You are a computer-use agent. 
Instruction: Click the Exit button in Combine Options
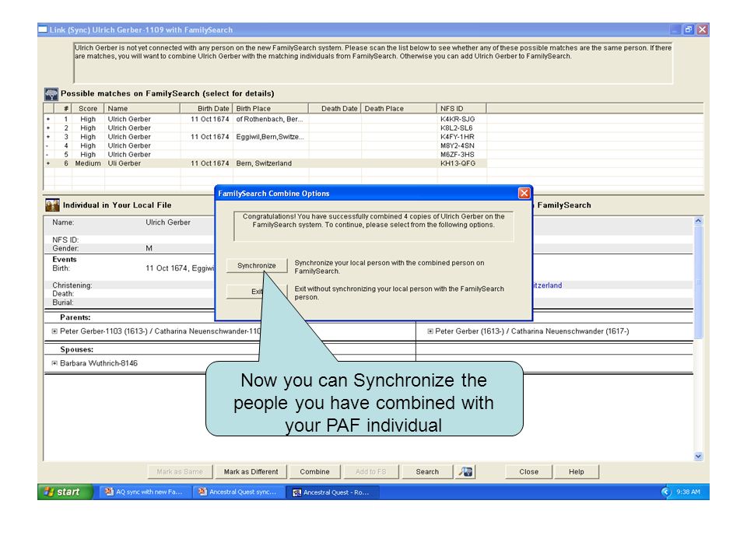257,292
